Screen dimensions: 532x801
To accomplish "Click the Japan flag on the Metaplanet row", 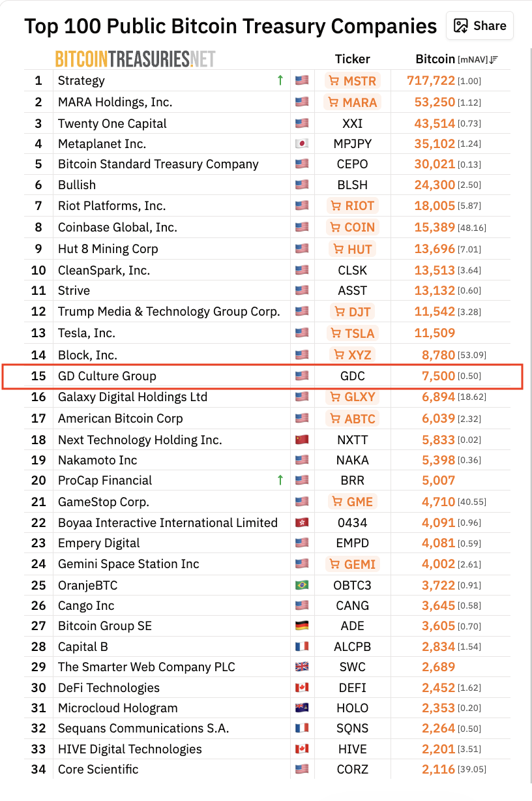I will coord(301,143).
